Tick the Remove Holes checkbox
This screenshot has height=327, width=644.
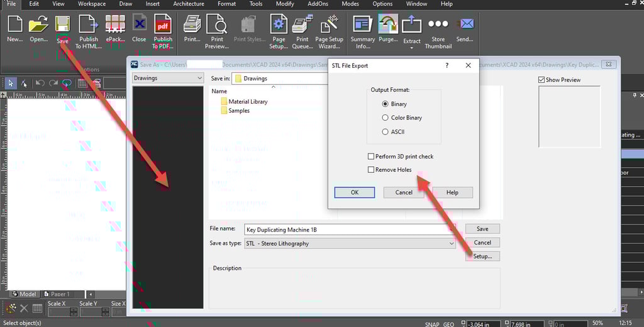tap(371, 170)
